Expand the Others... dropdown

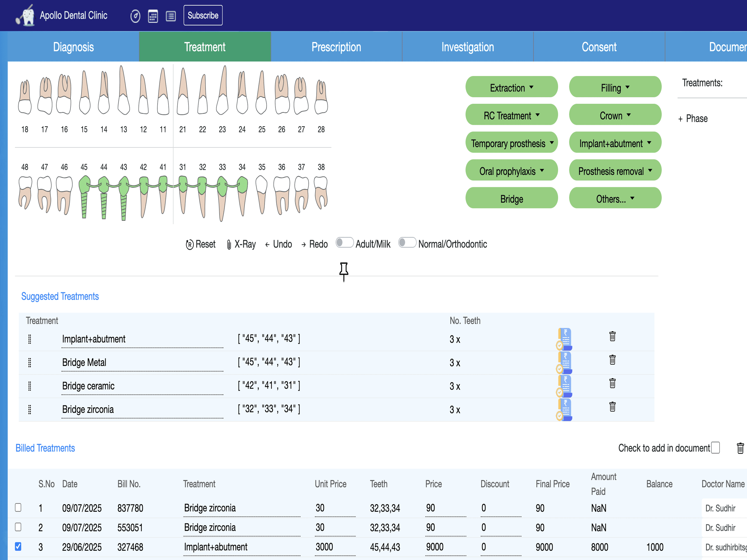point(615,198)
